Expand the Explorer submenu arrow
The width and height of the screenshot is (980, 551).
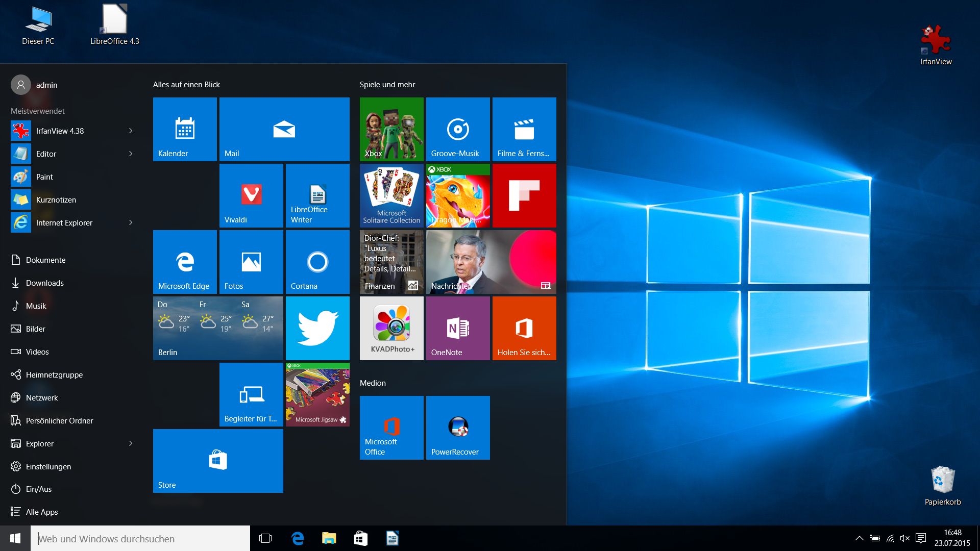coord(131,444)
